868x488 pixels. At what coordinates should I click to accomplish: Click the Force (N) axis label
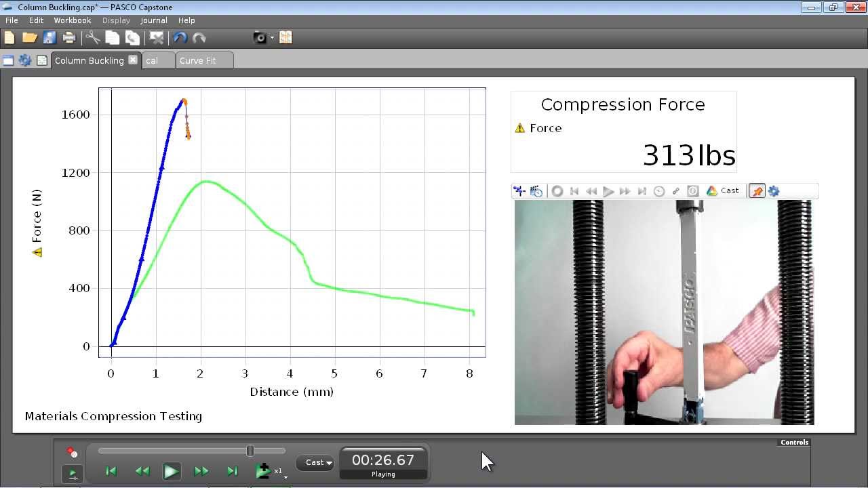(x=37, y=216)
